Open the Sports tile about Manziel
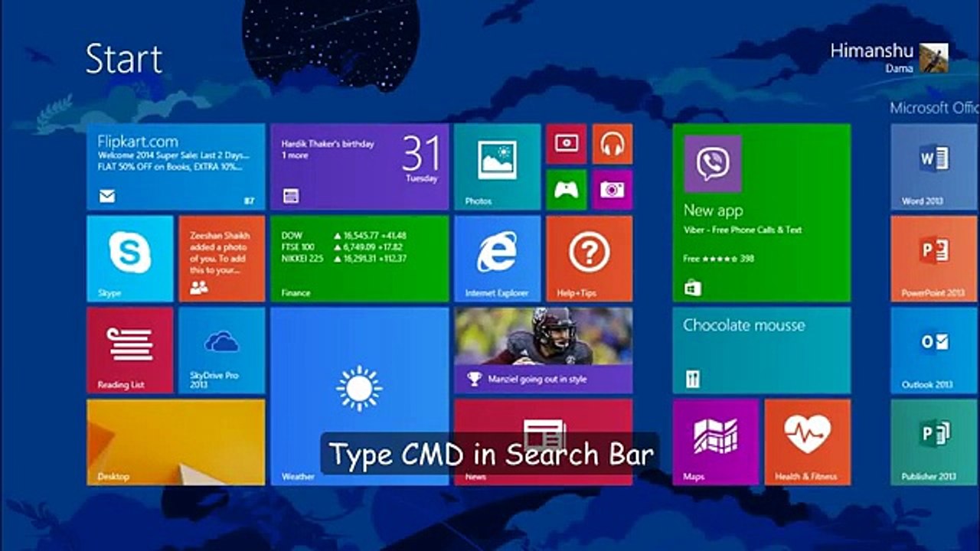 (544, 350)
